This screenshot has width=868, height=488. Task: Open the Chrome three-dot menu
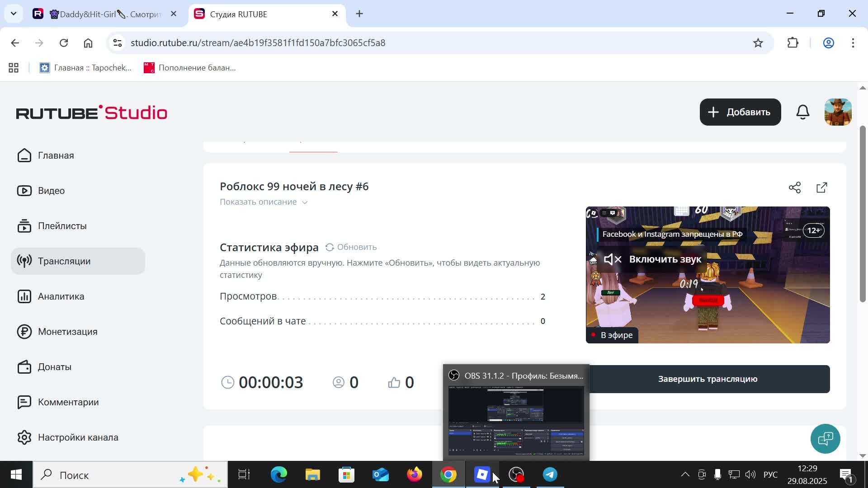[x=854, y=42]
